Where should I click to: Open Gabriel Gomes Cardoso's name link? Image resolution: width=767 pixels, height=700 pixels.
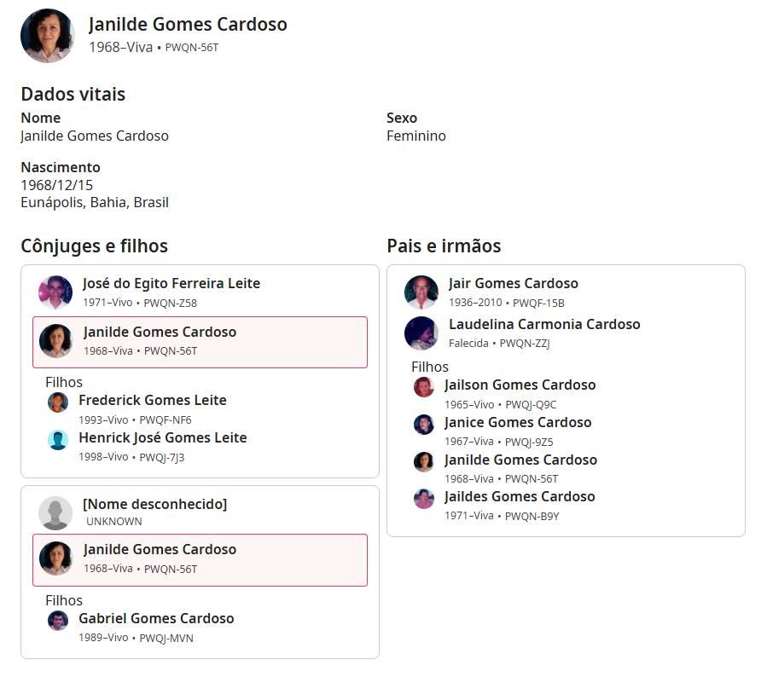[x=156, y=619]
